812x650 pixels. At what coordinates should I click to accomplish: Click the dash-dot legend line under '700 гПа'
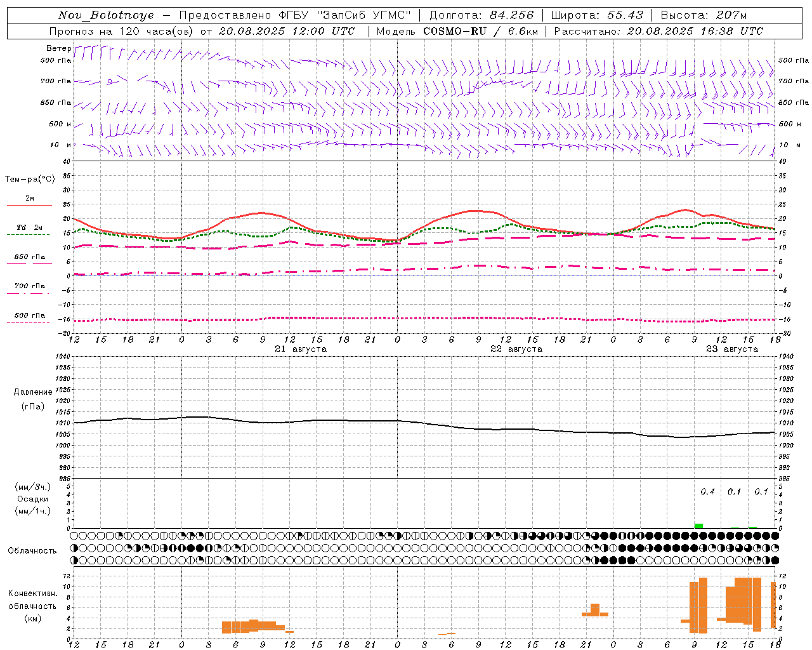[x=28, y=293]
